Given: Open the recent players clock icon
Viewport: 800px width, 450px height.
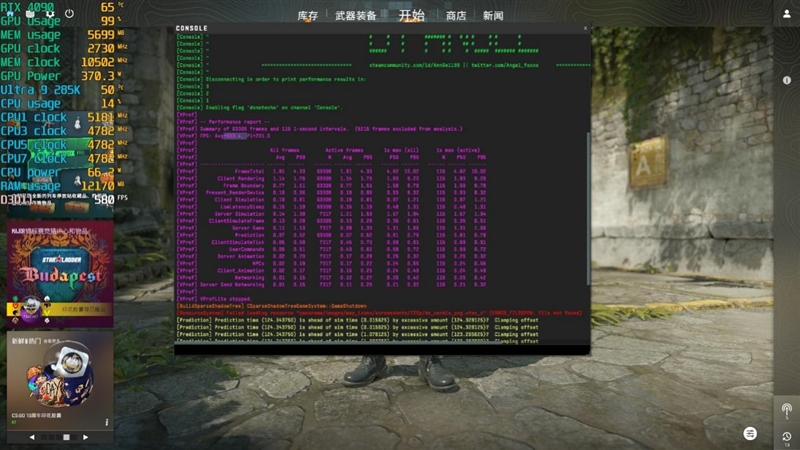Looking at the screenshot, I should (x=787, y=438).
